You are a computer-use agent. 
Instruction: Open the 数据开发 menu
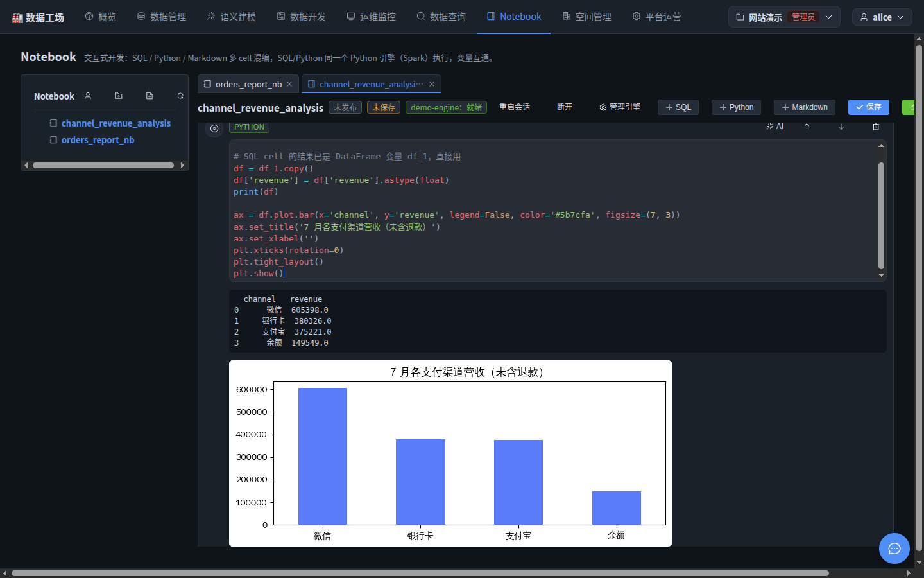point(302,17)
